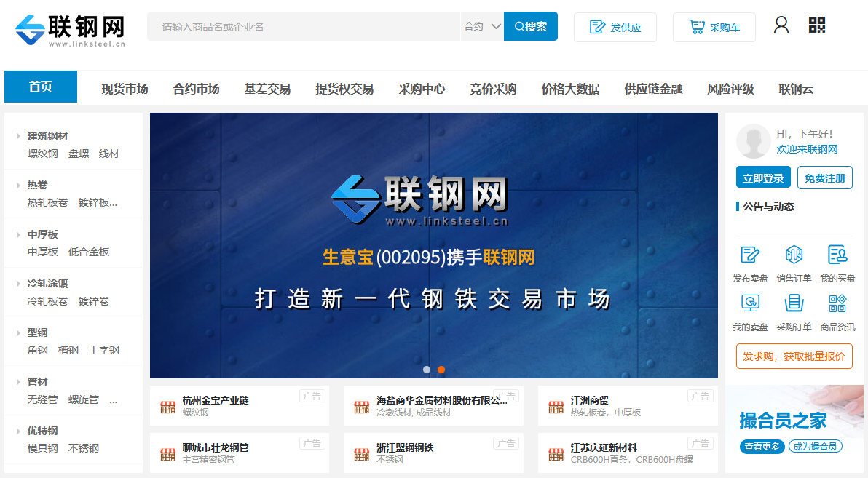Open 基差交易 menu item
Viewport: 868px width, 478px height.
[x=267, y=89]
